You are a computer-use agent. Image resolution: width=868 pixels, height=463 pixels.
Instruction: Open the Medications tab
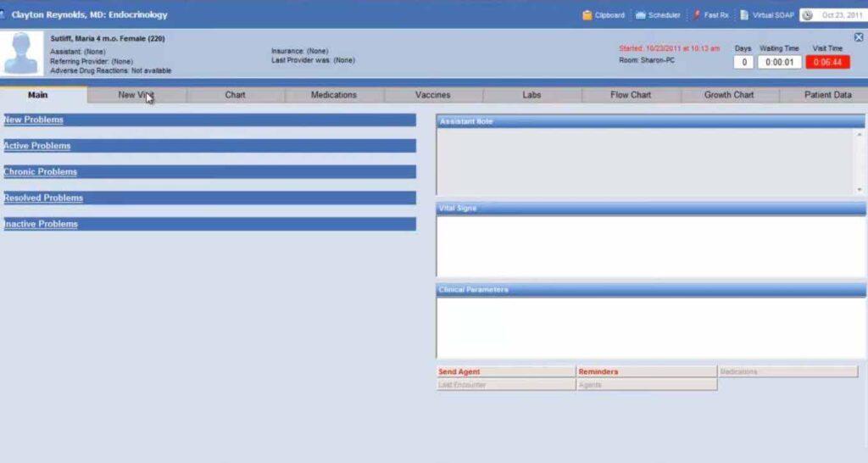tap(334, 95)
